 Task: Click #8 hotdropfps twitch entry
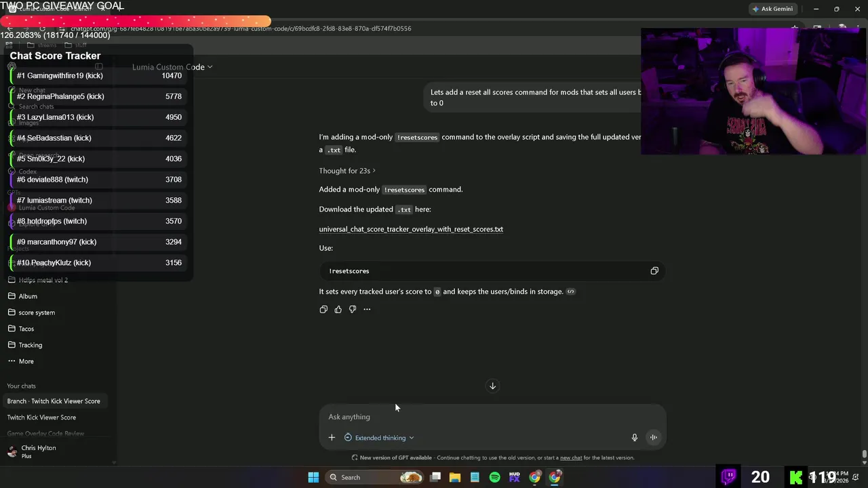(x=99, y=221)
